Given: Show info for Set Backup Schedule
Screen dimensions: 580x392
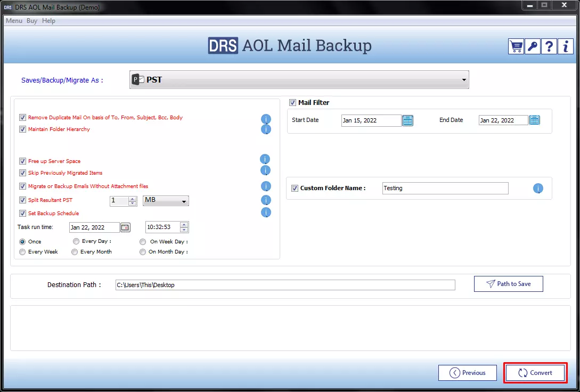Looking at the screenshot, I should pyautogui.click(x=266, y=213).
